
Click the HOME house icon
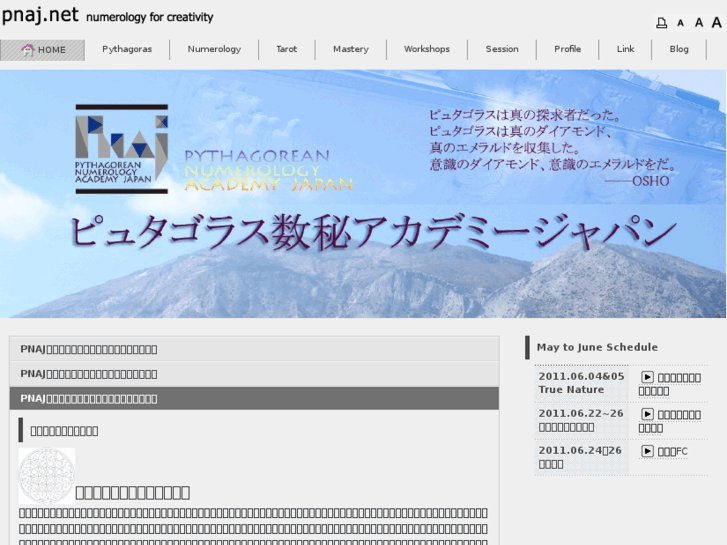[28, 50]
